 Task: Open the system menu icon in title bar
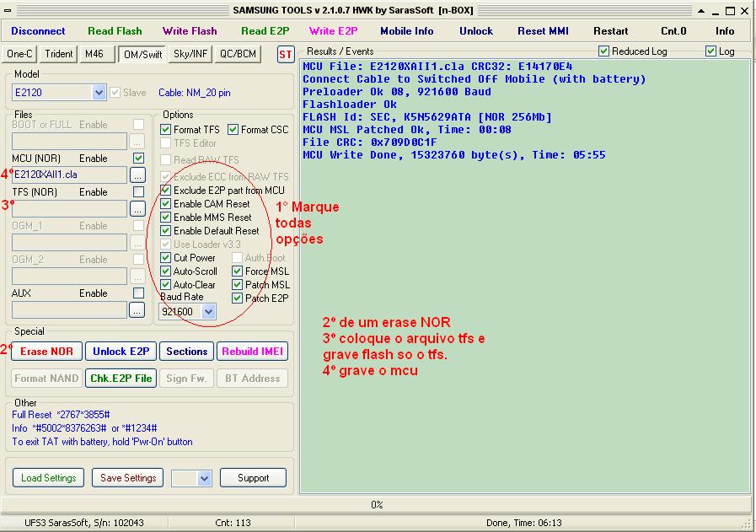click(x=8, y=10)
